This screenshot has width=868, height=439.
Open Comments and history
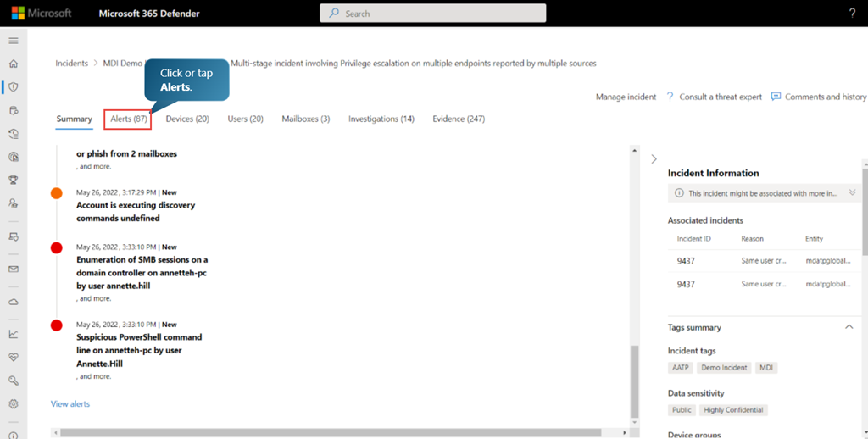coord(819,97)
